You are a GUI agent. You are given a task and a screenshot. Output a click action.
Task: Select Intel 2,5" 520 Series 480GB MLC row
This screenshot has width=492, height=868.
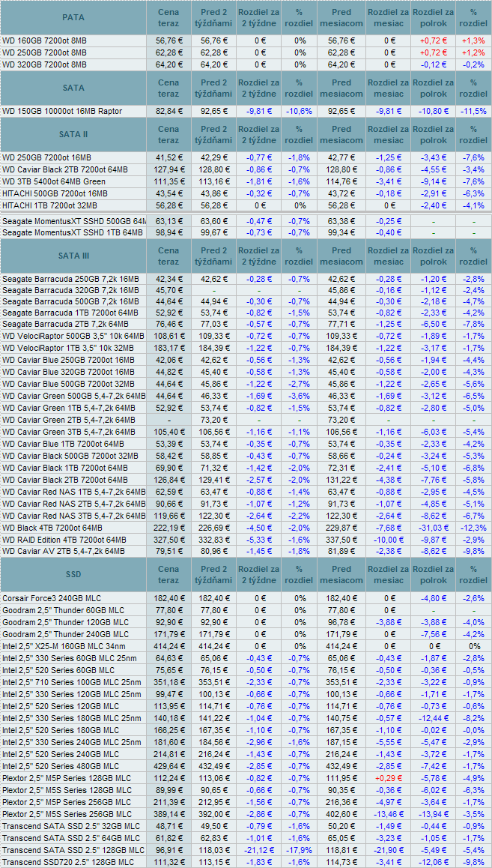point(61,768)
